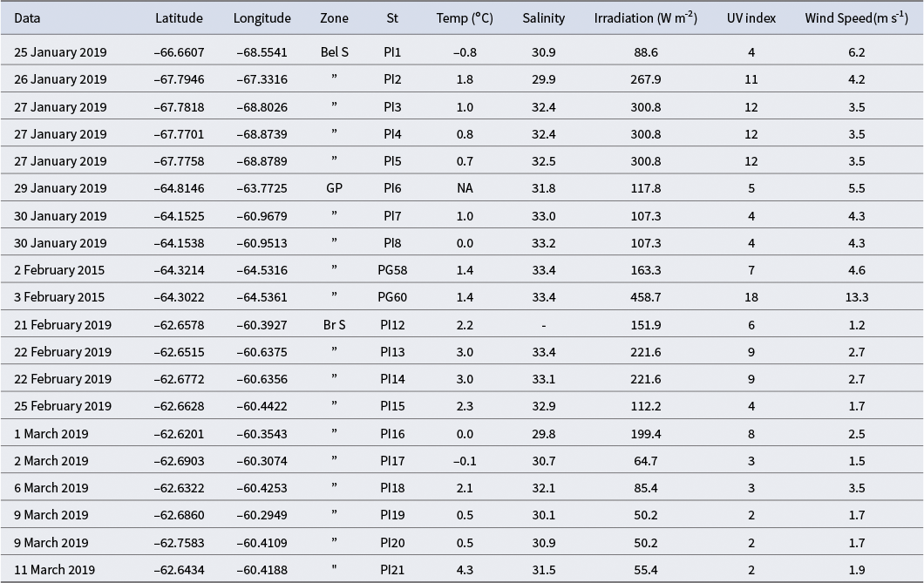Click the UV index column header
924x583 pixels.
751,18
